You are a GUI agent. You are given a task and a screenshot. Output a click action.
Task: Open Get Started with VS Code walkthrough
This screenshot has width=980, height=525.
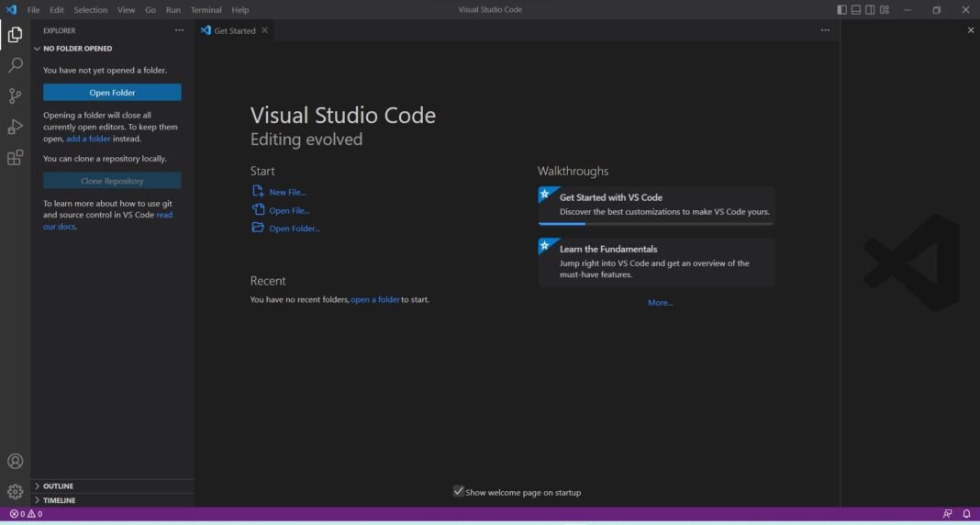[x=656, y=205]
